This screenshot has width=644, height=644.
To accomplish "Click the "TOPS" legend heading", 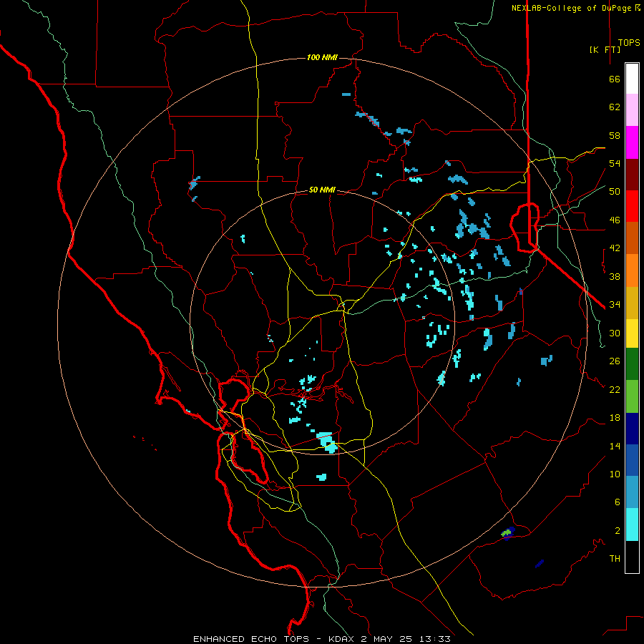I will click(x=629, y=43).
